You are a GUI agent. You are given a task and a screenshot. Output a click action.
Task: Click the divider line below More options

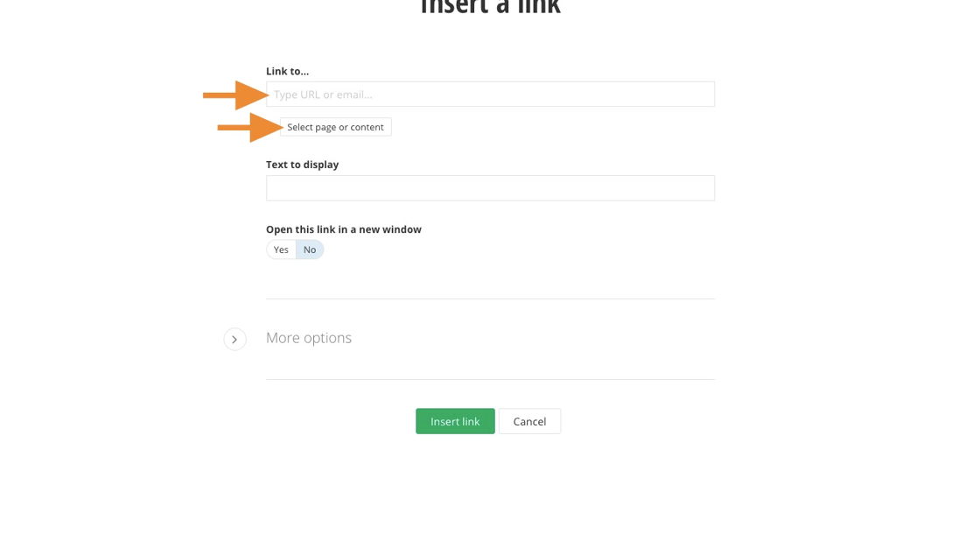(x=490, y=379)
